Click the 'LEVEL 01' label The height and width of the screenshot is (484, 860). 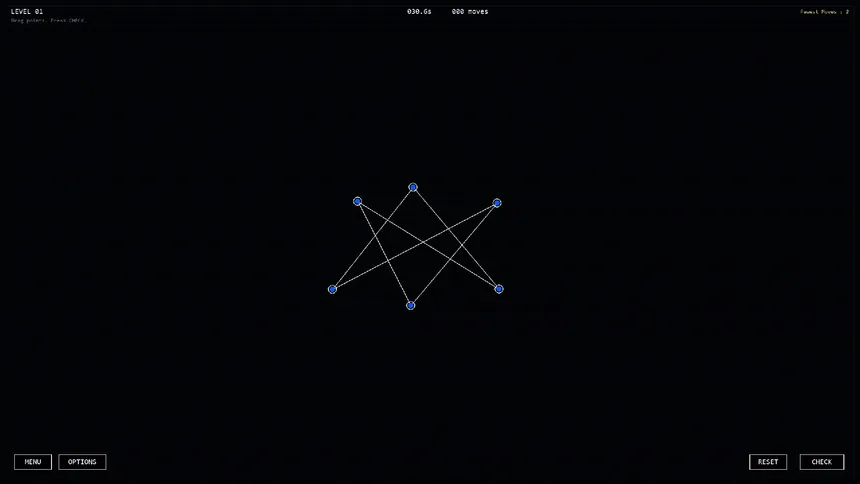coord(27,12)
